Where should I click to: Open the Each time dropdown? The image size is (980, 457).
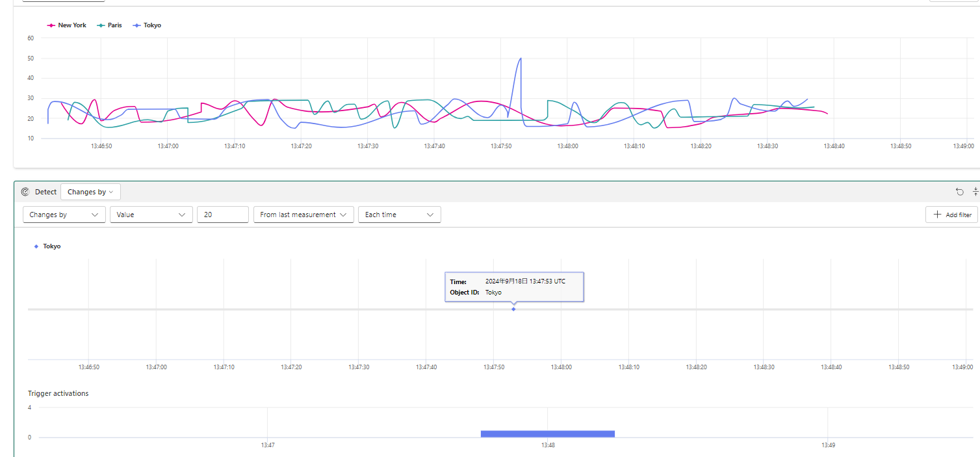pos(400,215)
